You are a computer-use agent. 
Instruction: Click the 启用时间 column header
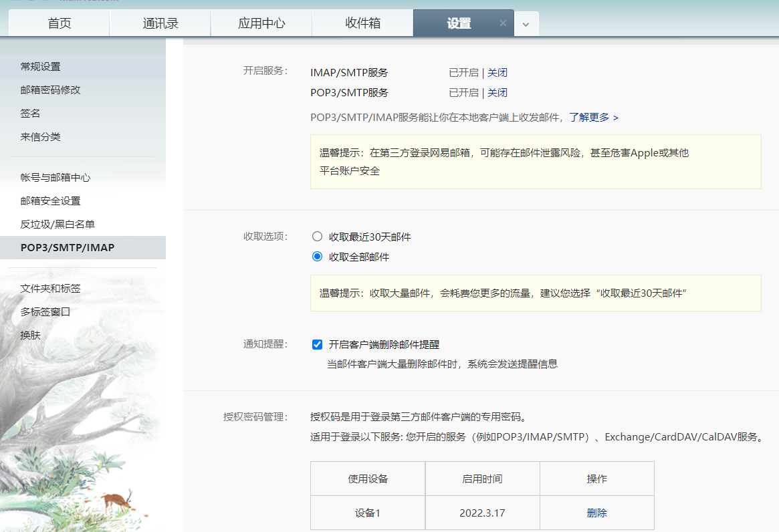click(482, 479)
